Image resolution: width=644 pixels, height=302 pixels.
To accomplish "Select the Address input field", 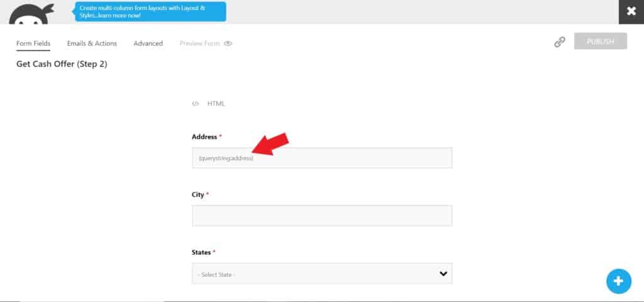I will pyautogui.click(x=322, y=158).
